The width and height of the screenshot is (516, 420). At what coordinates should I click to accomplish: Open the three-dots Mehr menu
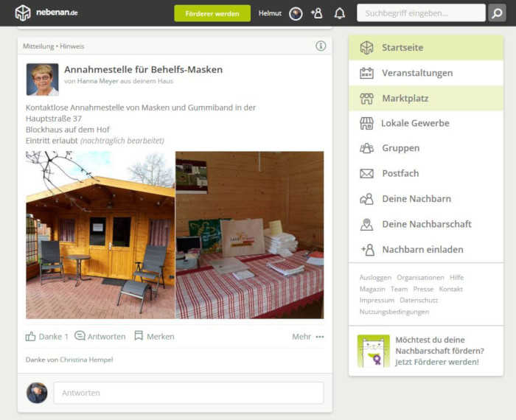(x=319, y=337)
